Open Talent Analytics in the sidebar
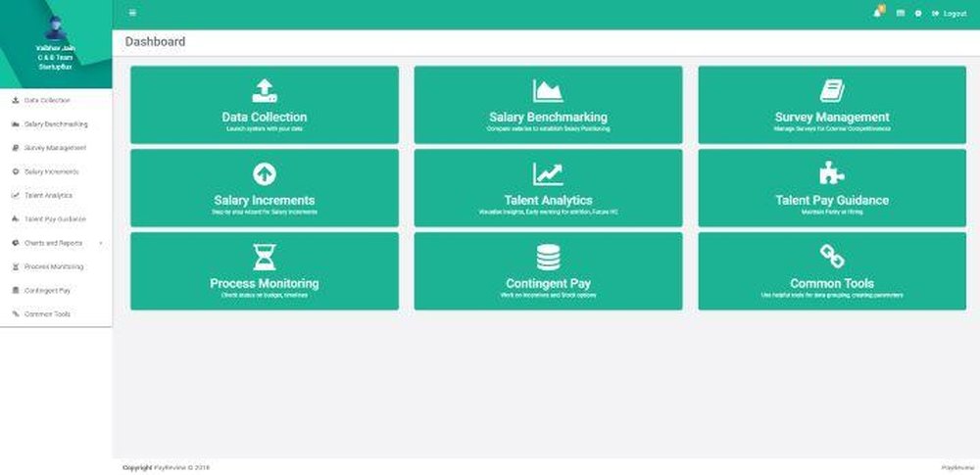Screen dimensions: 980x475 click(x=48, y=196)
